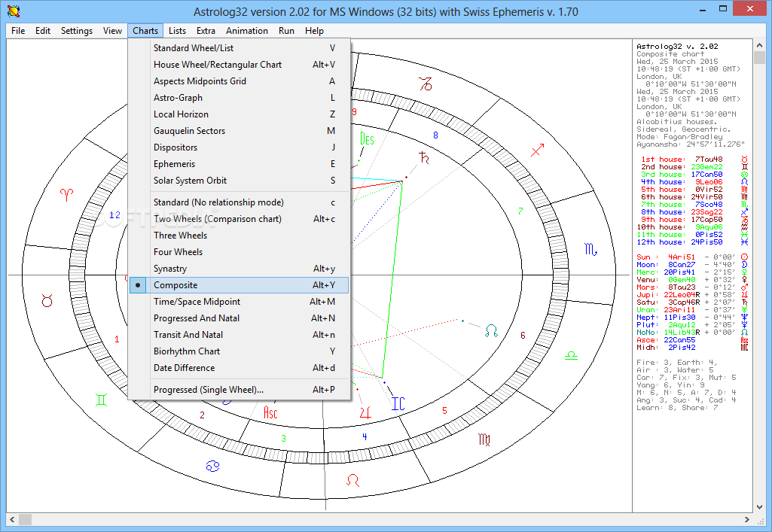The width and height of the screenshot is (772, 532).
Task: Close the open Charts menu
Action: (x=145, y=31)
